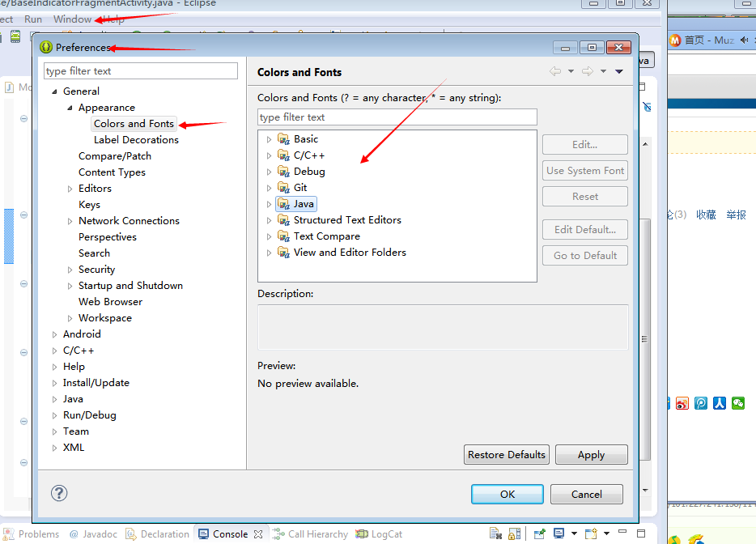Select Perspectives in the preferences tree

108,237
